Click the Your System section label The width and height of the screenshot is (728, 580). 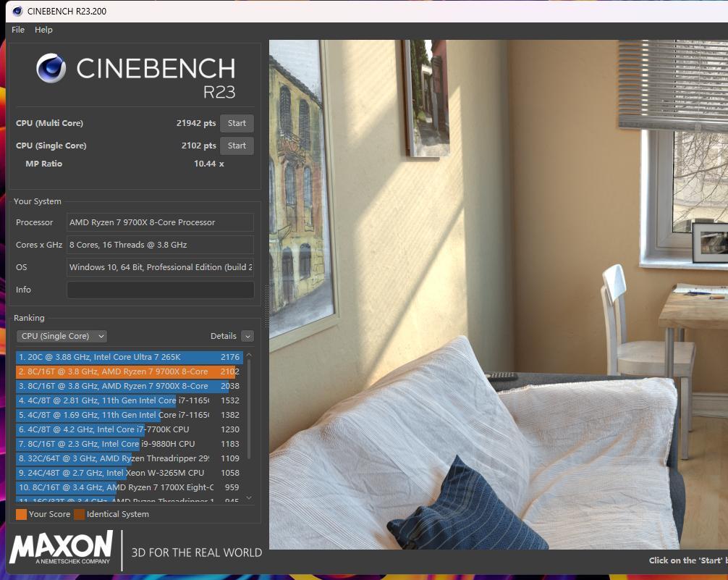[x=37, y=201]
